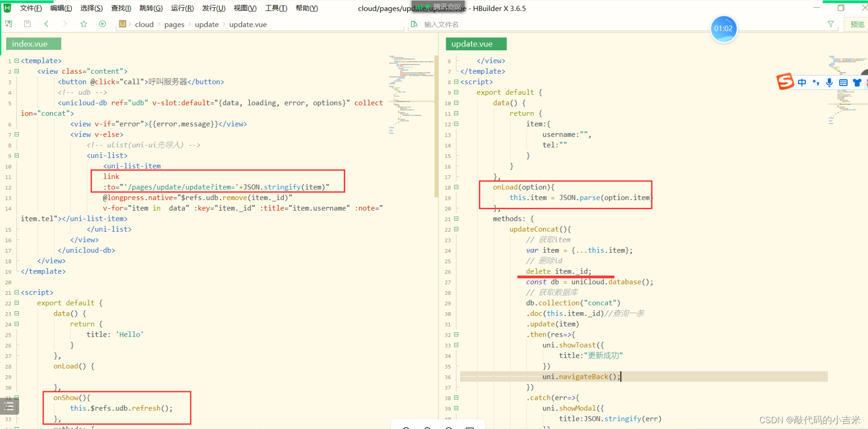Click the index.vue editor vertical scrollbar
This screenshot has width=868, height=429.
click(436, 126)
